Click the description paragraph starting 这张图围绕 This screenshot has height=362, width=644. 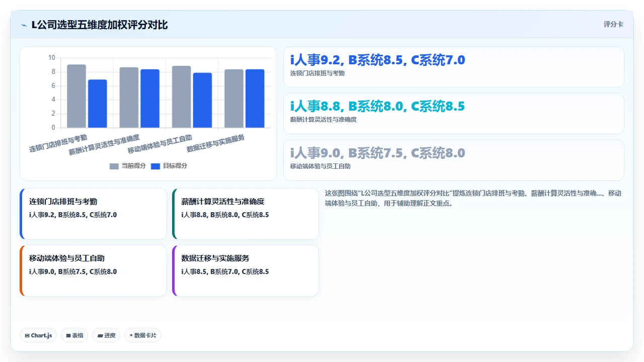click(473, 199)
